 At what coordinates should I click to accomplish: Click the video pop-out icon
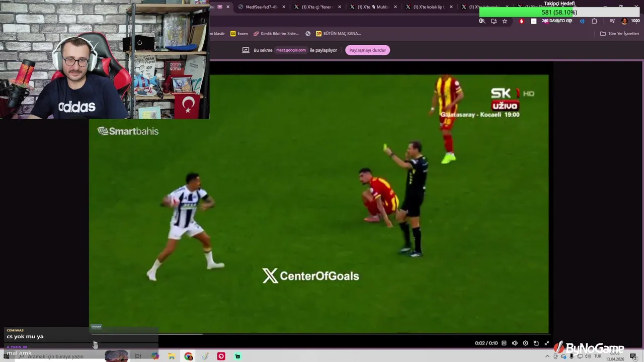click(536, 343)
